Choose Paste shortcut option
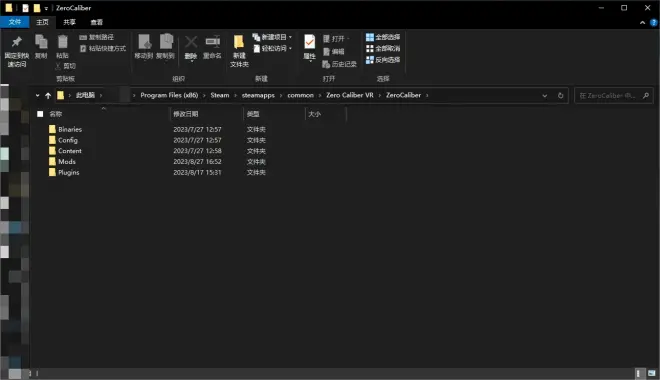 coord(103,48)
